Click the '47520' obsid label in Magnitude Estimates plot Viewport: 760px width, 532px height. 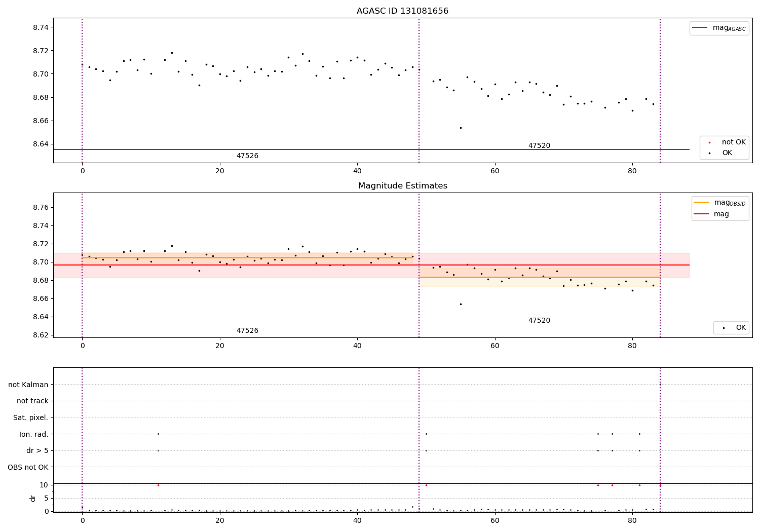pos(539,321)
